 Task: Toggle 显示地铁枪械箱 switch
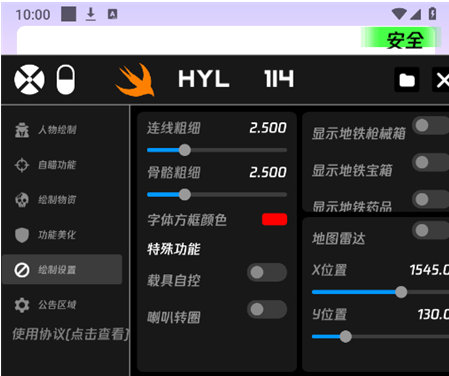click(431, 126)
